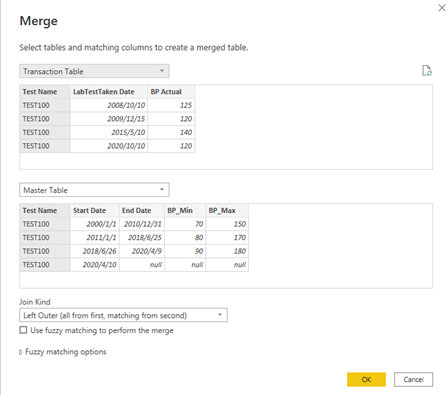Select the BP_Min column header

click(185, 210)
